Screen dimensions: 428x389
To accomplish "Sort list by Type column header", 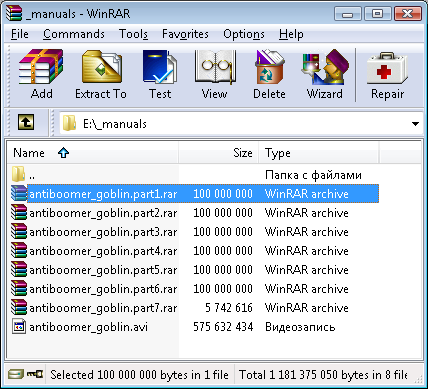I will [x=319, y=153].
